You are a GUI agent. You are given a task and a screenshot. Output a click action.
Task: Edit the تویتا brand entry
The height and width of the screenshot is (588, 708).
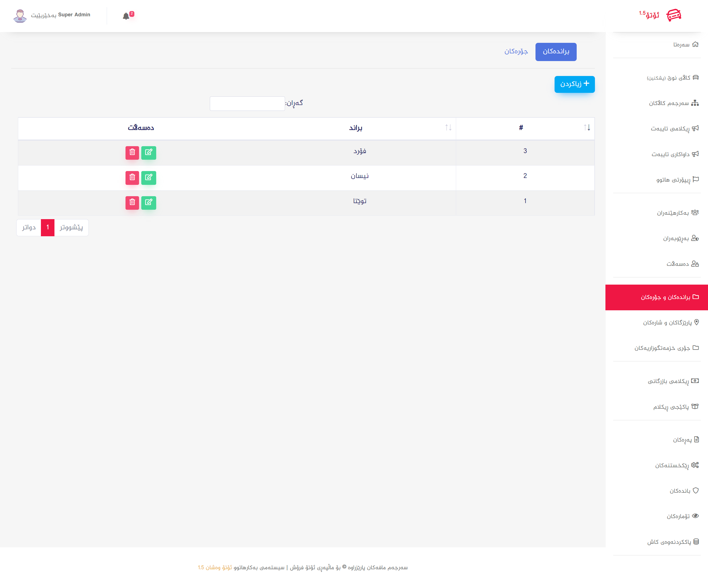[x=149, y=202]
